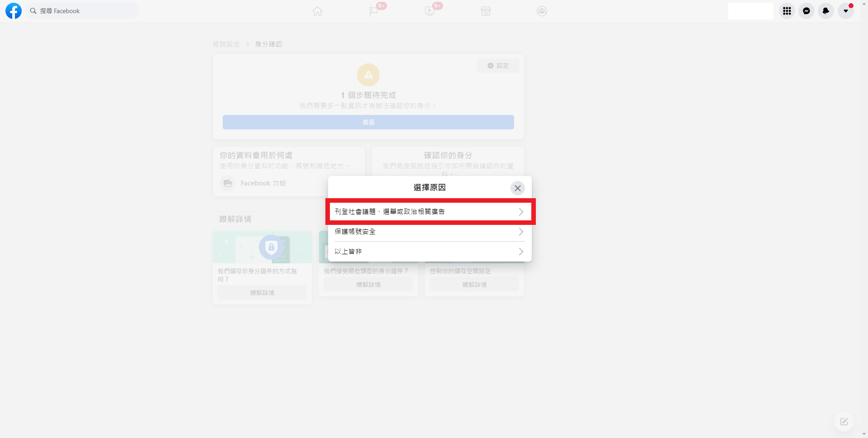Click chevron beside 刊登社會議題 option
This screenshot has height=438, width=868.
coord(521,211)
